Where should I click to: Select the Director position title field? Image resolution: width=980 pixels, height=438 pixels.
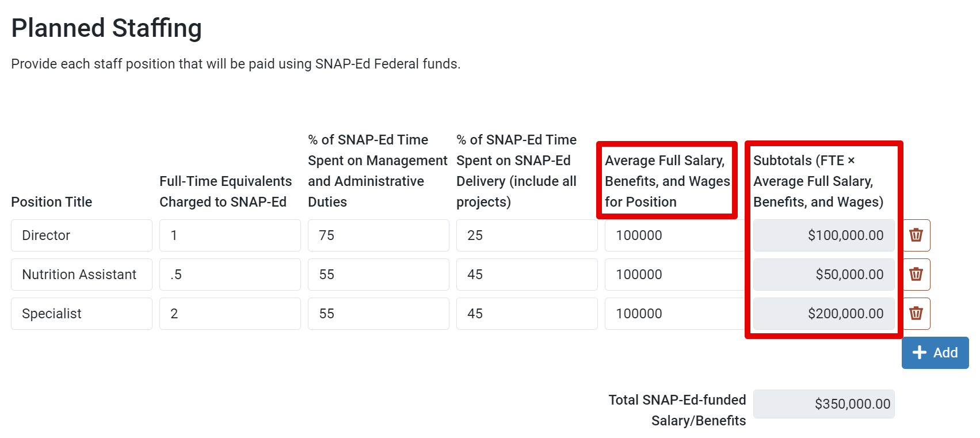tap(81, 235)
